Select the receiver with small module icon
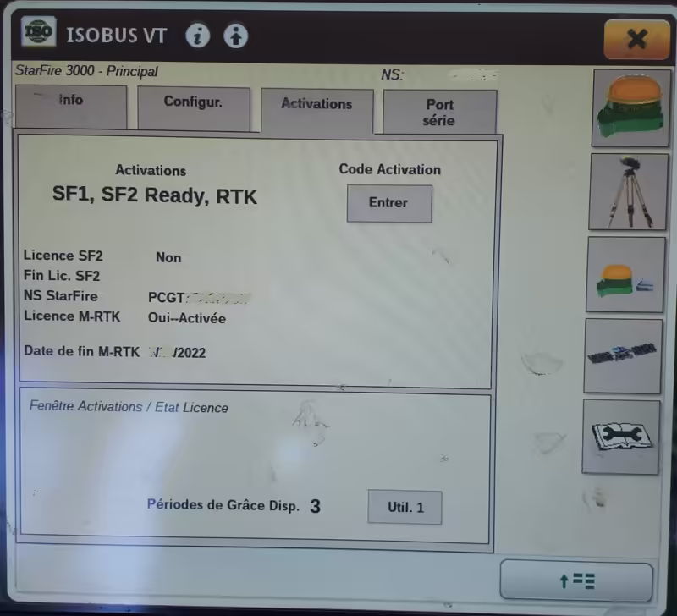 625,275
